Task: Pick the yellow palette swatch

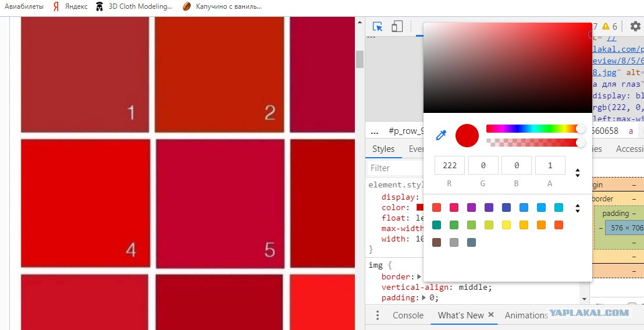Action: click(x=506, y=225)
